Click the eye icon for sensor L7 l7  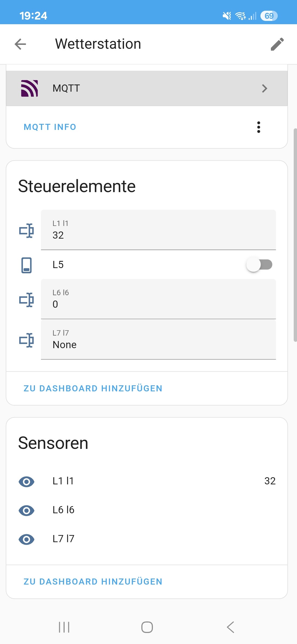[x=26, y=539]
